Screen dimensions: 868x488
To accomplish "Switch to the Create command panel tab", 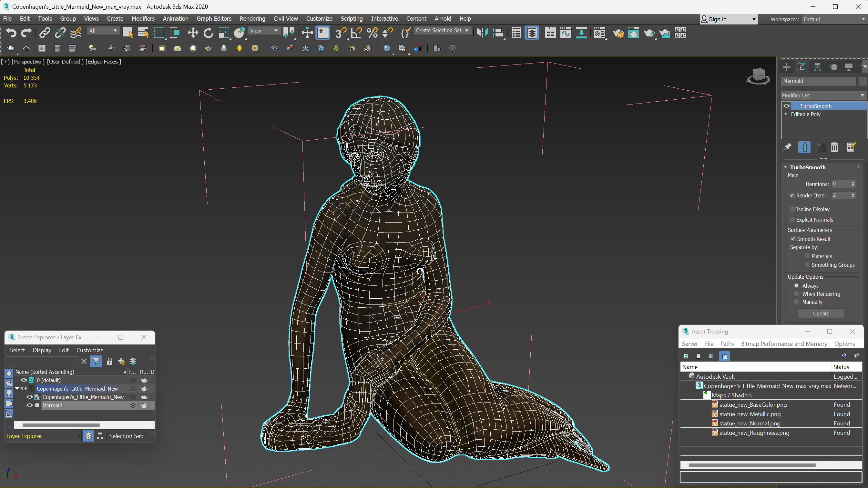I will (x=786, y=67).
